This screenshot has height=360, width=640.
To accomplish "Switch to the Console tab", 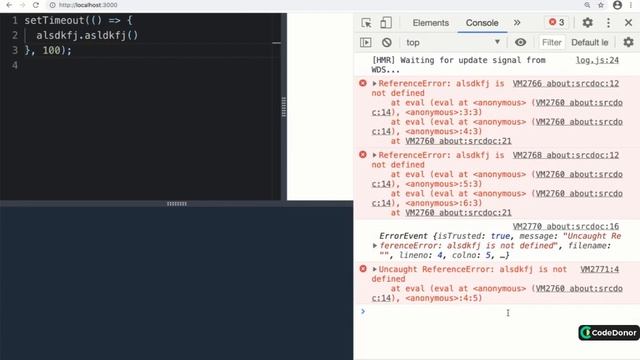I will tap(482, 23).
